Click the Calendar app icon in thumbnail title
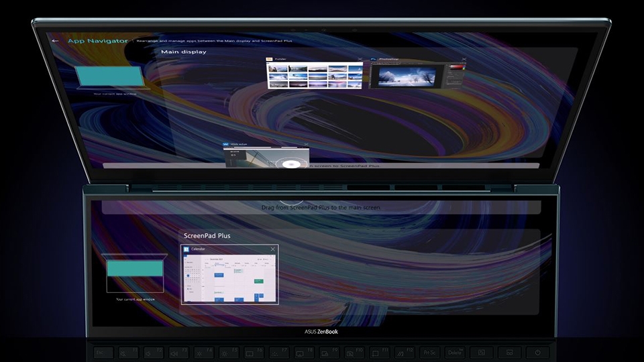The width and height of the screenshot is (644, 362). click(186, 249)
